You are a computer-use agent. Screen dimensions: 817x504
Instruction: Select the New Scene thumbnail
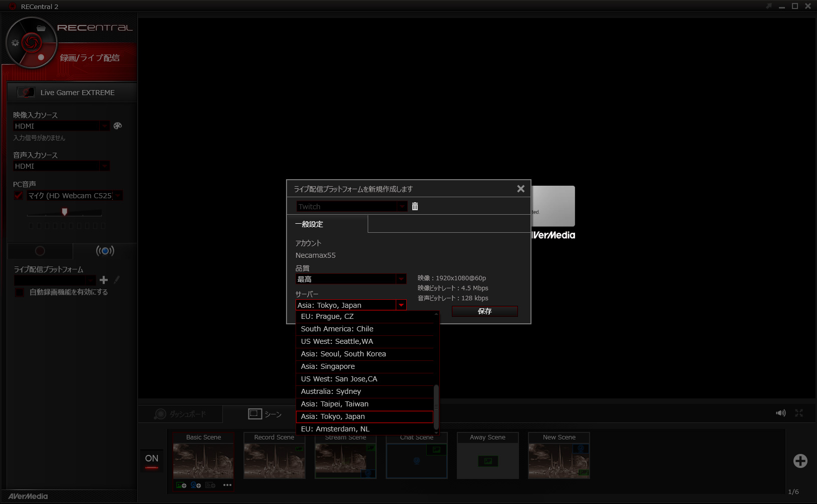click(559, 455)
